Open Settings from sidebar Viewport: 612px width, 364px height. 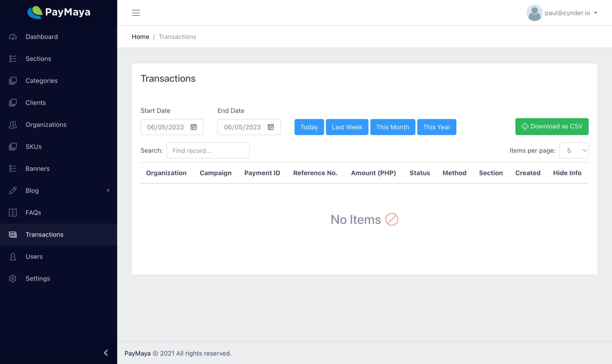59,279
